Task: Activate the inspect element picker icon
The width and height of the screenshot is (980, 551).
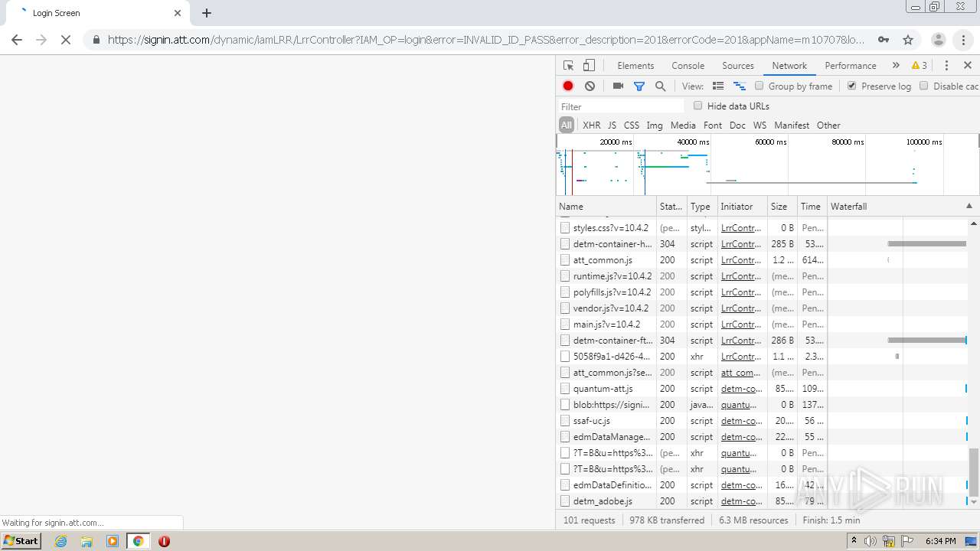Action: click(568, 66)
